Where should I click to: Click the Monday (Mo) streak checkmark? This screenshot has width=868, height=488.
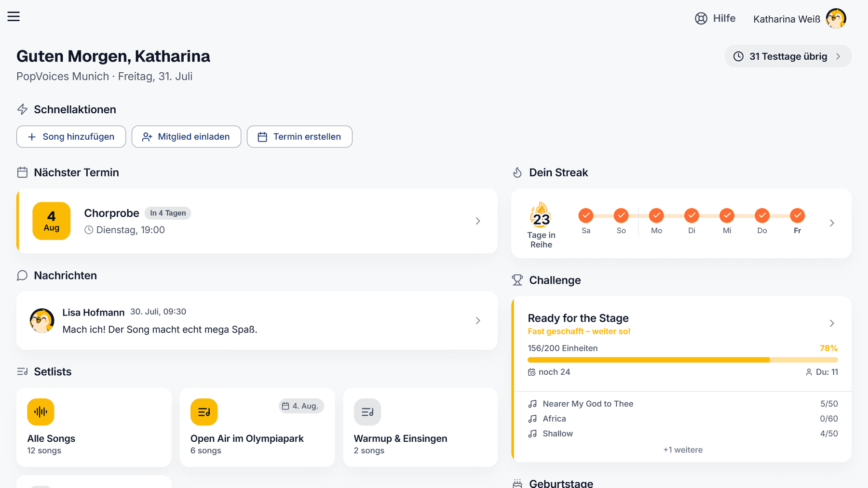point(656,215)
